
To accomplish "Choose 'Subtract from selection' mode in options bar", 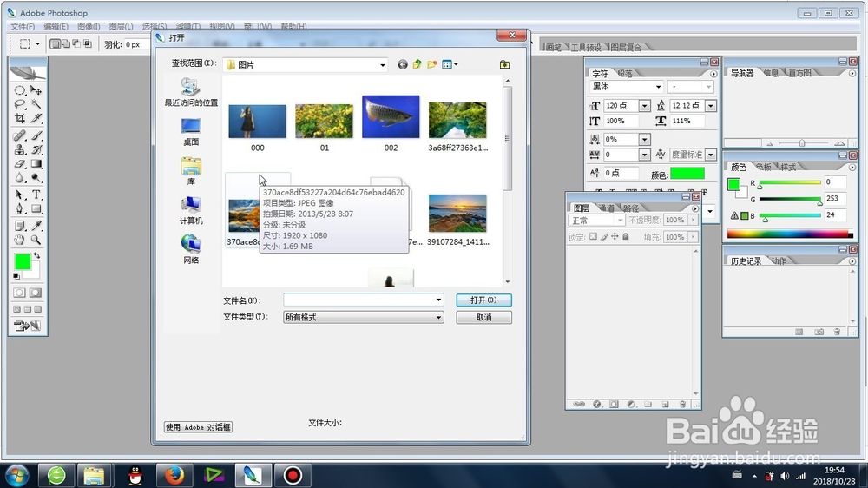I will 76,43.
